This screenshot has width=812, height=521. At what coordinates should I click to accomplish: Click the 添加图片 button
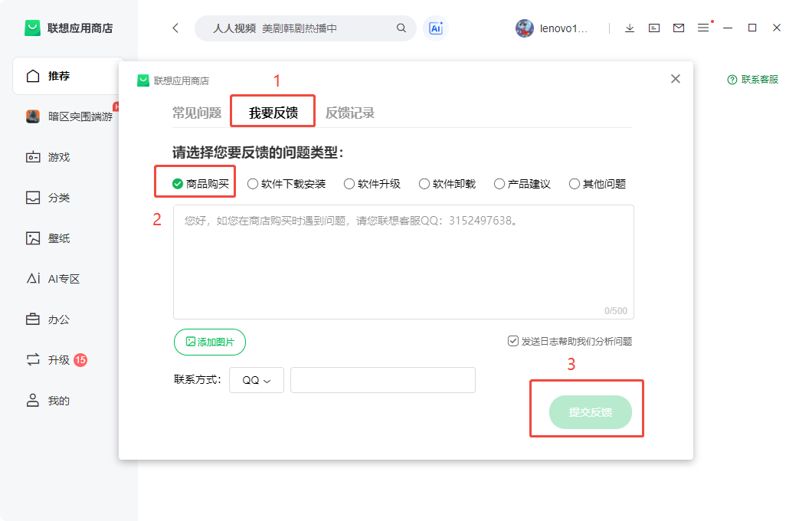[x=210, y=342]
